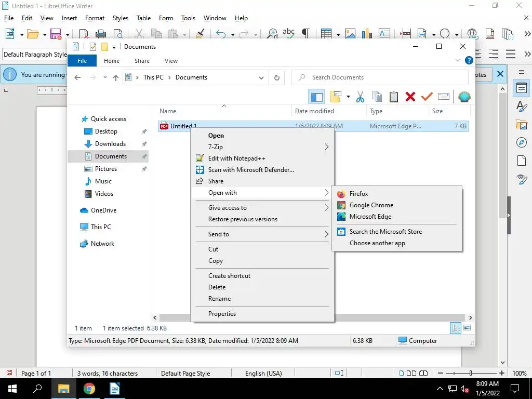532x399 pixels.
Task: Collapse the Explorer ribbon chevron
Action: tap(457, 60)
